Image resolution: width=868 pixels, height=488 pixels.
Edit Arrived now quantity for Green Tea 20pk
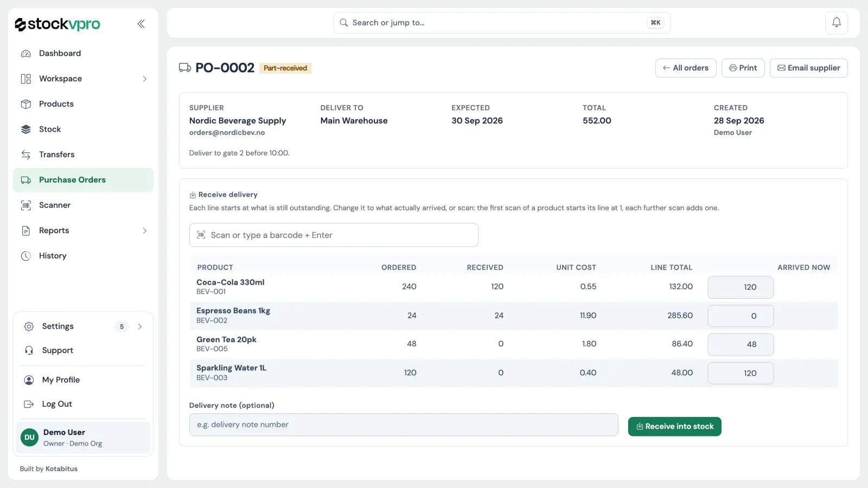tap(741, 344)
